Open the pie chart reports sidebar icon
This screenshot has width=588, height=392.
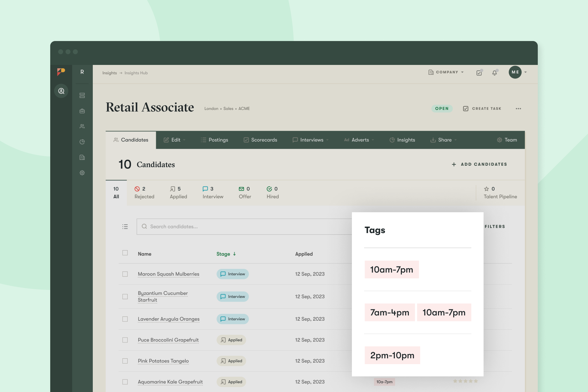pos(82,142)
